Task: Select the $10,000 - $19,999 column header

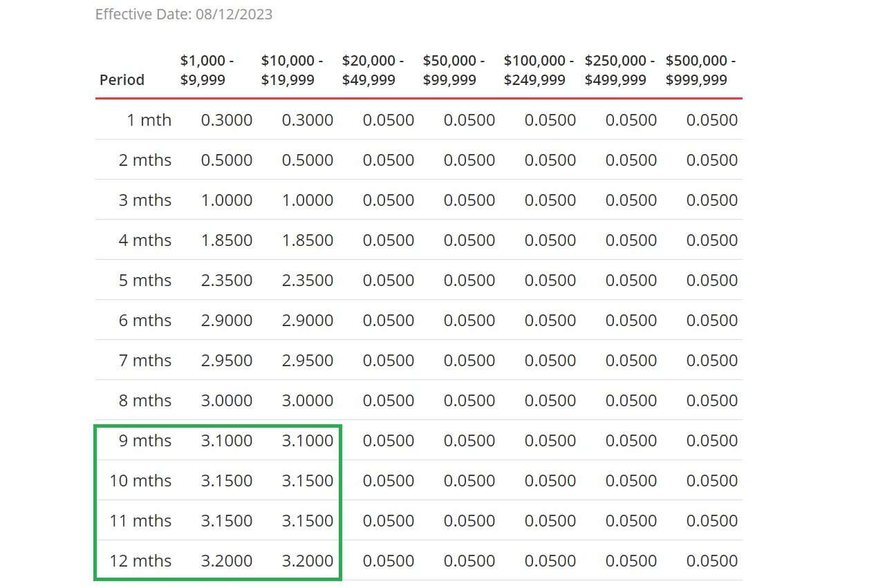Action: pyautogui.click(x=292, y=70)
